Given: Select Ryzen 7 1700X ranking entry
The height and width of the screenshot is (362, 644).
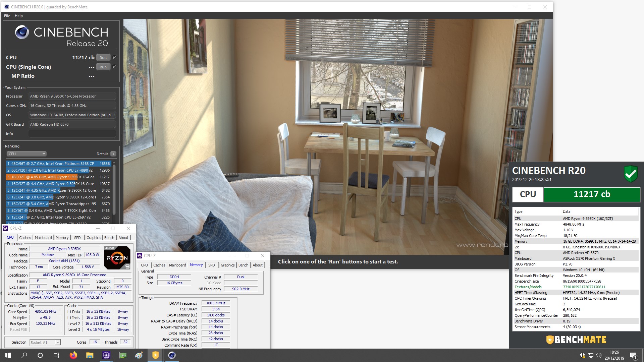Looking at the screenshot, I should point(59,210).
